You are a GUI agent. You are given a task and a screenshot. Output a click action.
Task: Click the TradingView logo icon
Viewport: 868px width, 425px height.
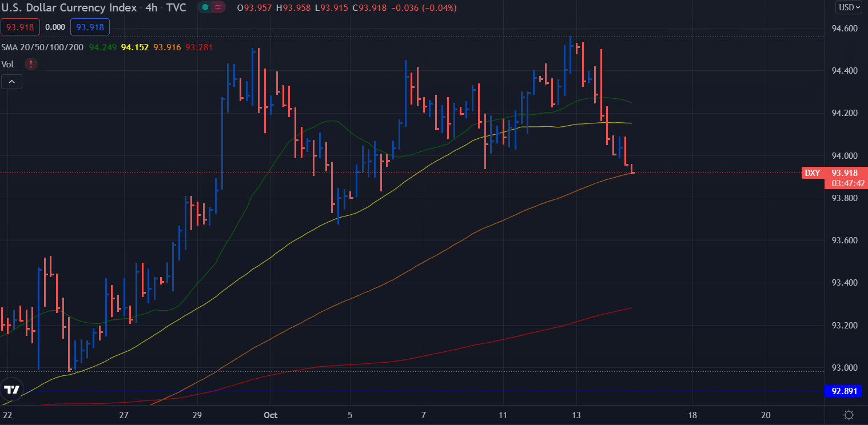(11, 390)
